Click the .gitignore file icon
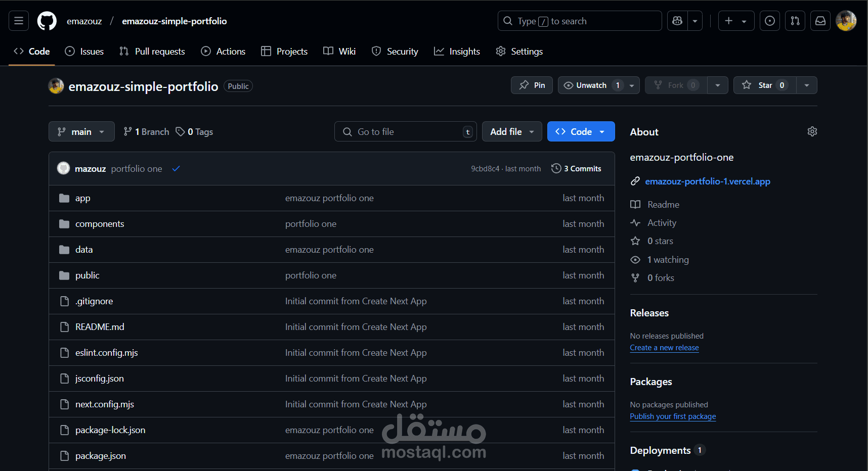The image size is (868, 471). point(64,301)
